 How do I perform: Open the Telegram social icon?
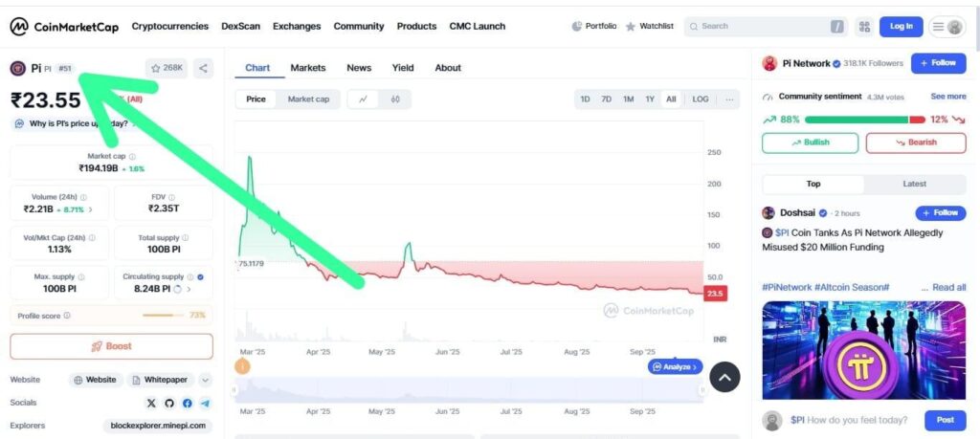point(205,404)
